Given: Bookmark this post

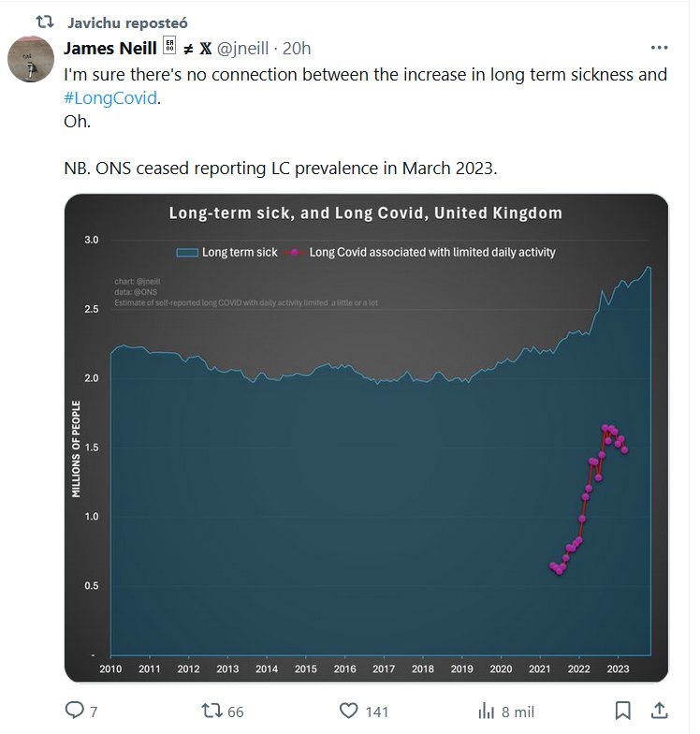Looking at the screenshot, I should [622, 711].
